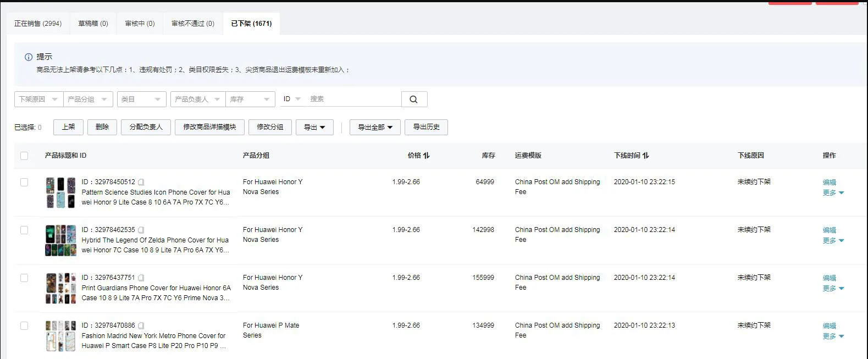This screenshot has height=359, width=868.
Task: Toggle the select-all checkbox in table header
Action: coord(24,156)
